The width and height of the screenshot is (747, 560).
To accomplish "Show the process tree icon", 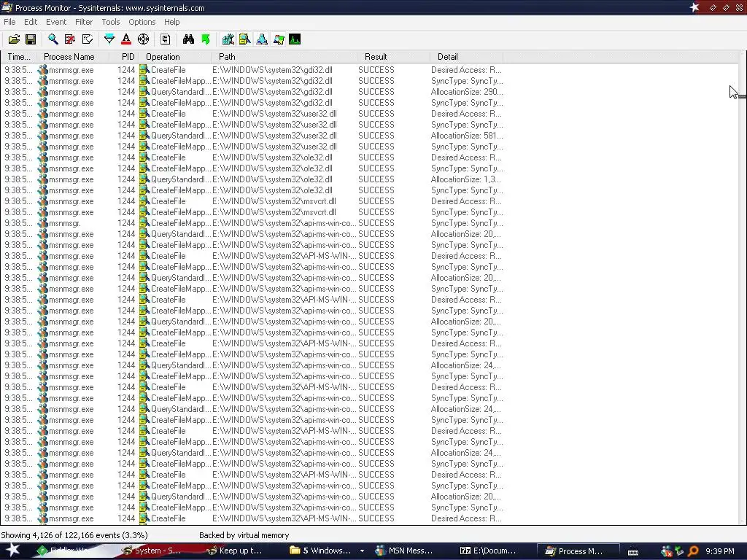I will coord(166,39).
